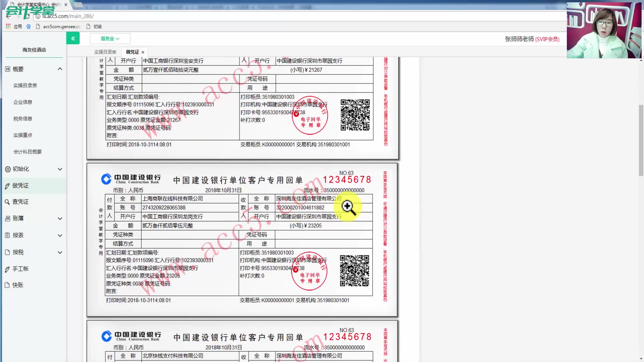Close the 做凭证 tab
Viewport: 644px width, 362px height.
[x=143, y=52]
